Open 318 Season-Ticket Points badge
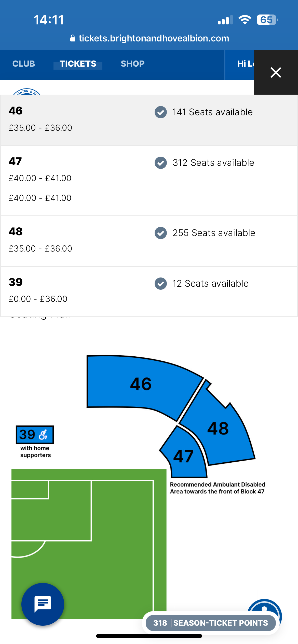 pyautogui.click(x=211, y=623)
